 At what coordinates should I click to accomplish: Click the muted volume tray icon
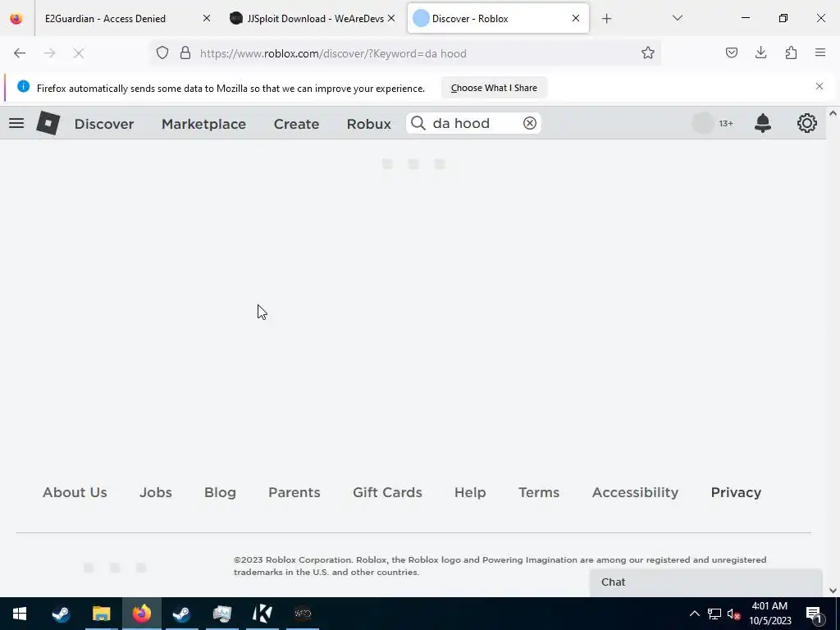[734, 614]
